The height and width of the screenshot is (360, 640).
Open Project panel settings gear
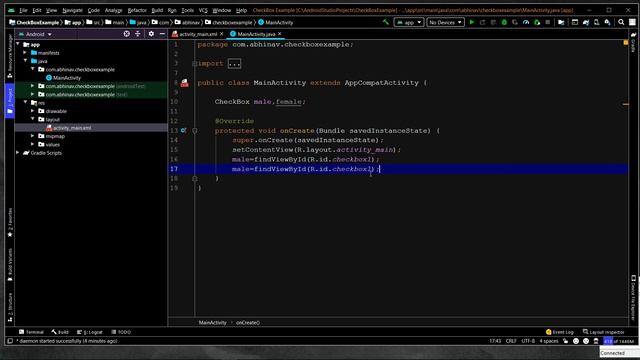(151, 34)
